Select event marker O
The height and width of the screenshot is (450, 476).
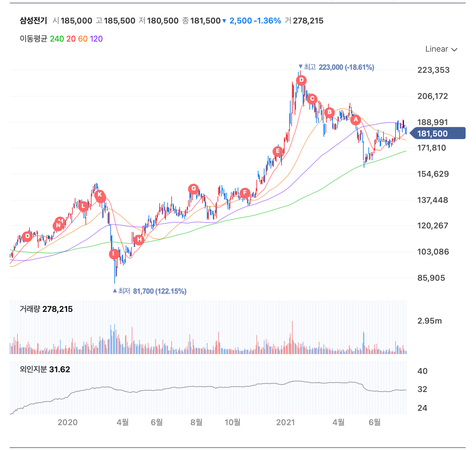point(27,236)
